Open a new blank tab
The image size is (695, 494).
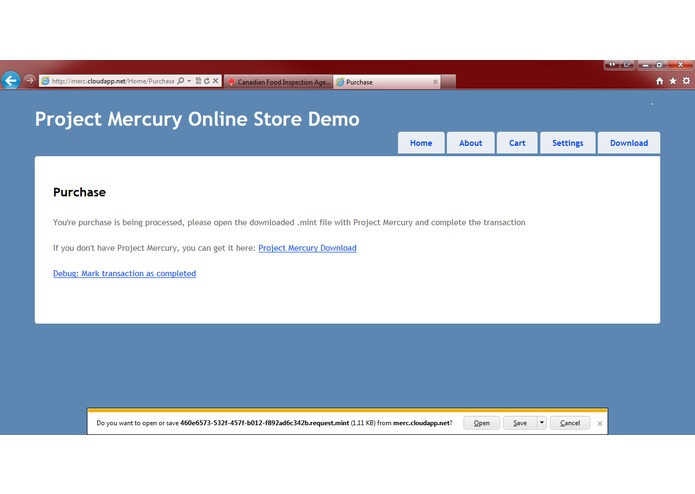click(x=448, y=82)
